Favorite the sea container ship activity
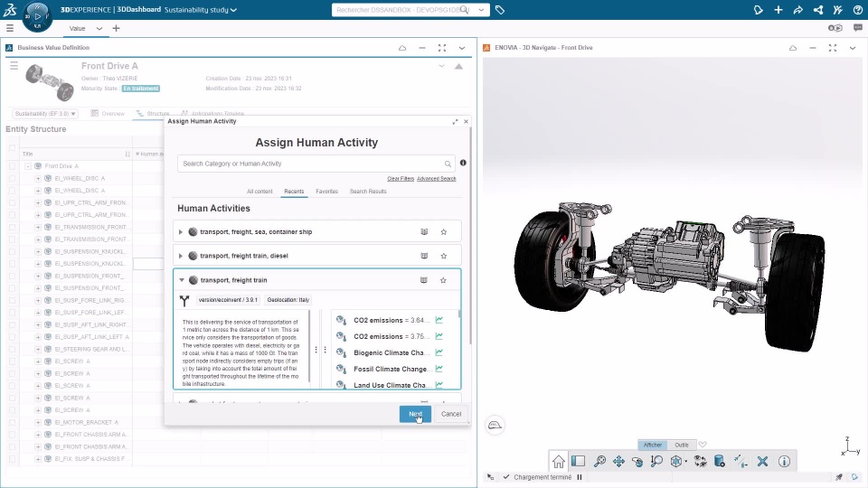Viewport: 868px width, 488px height. pos(443,232)
